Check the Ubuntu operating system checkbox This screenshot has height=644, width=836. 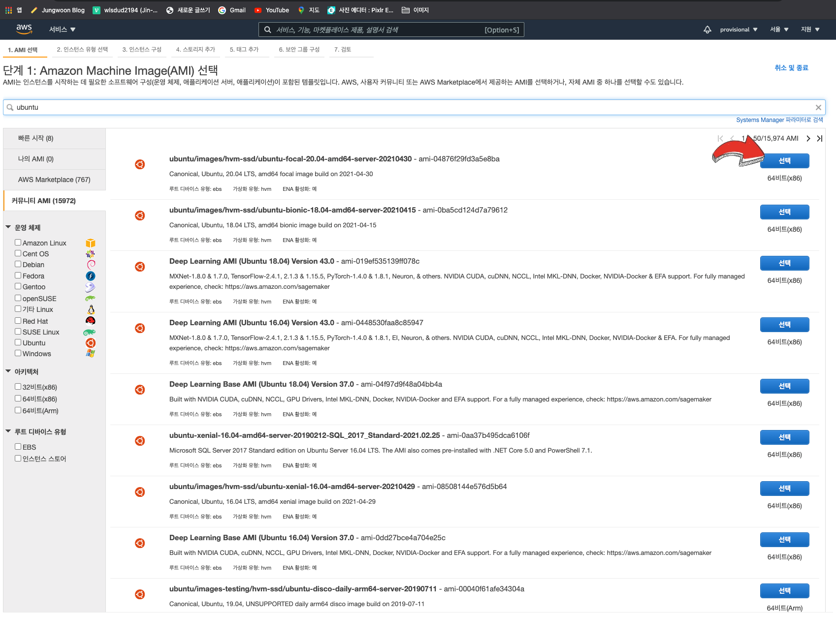18,342
